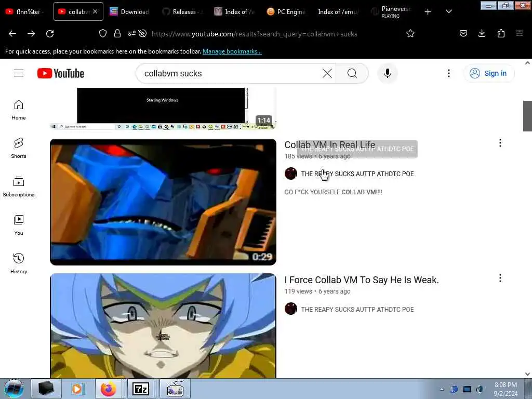The height and width of the screenshot is (399, 532).
Task: Open YouTube settings three-dot menu
Action: click(448, 73)
